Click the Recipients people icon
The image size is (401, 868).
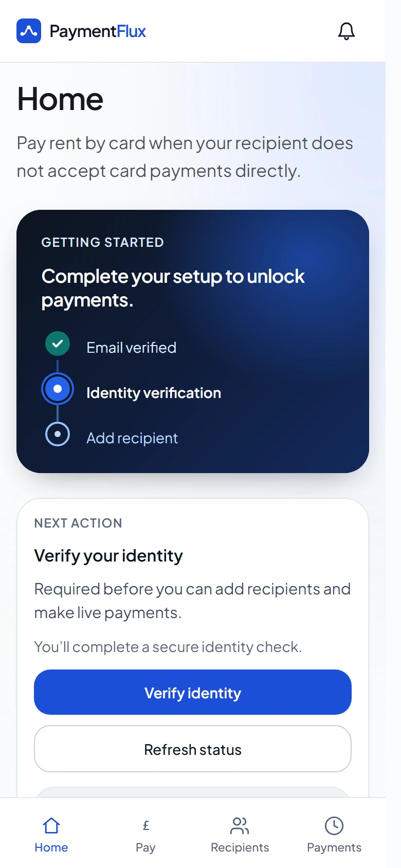(240, 825)
